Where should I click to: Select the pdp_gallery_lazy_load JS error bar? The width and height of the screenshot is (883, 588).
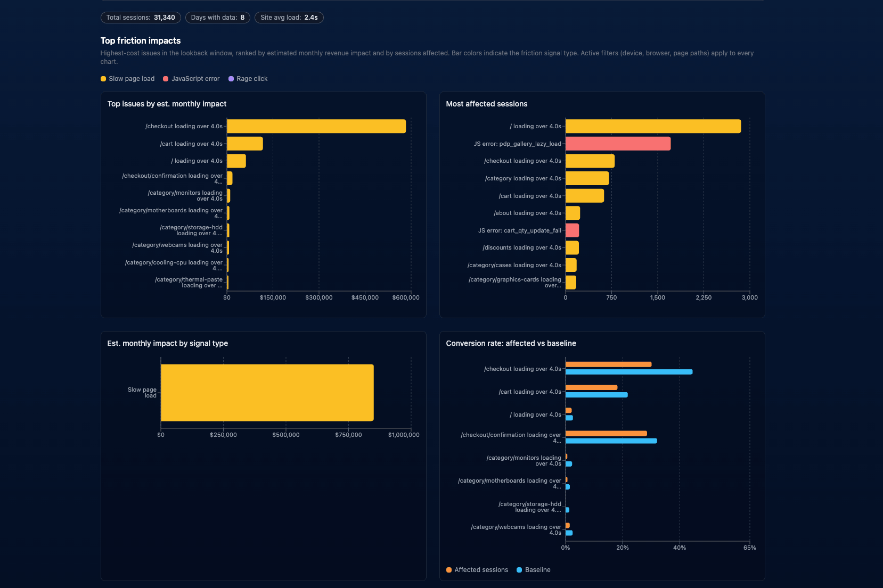click(618, 144)
